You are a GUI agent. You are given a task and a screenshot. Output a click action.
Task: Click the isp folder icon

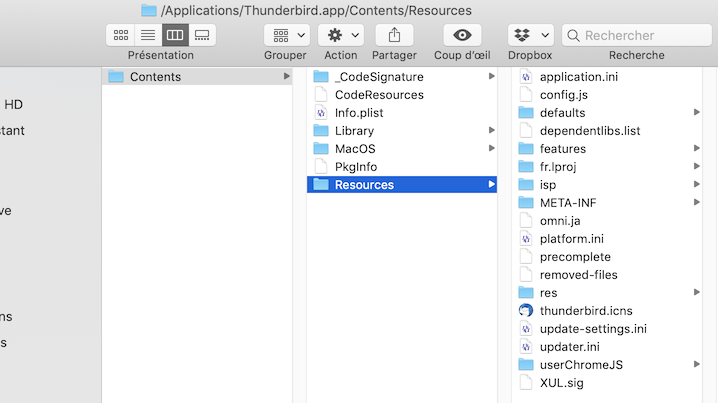coord(526,185)
